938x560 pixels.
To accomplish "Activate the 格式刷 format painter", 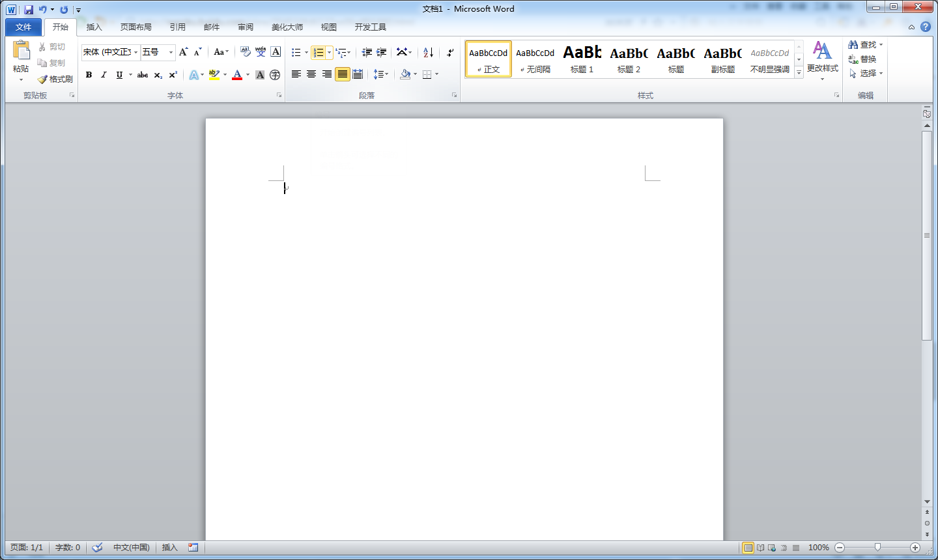I will (x=55, y=79).
